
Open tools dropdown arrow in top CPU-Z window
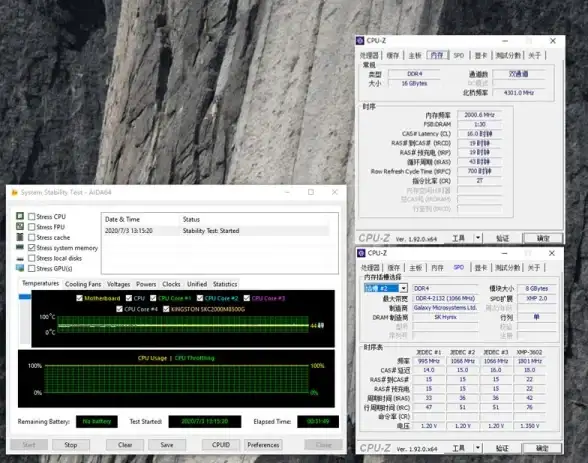pos(478,238)
